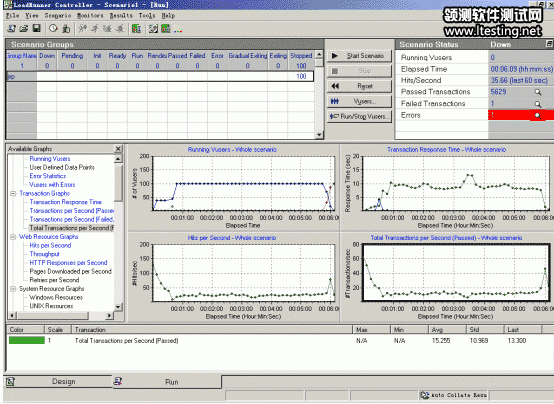The width and height of the screenshot is (554, 404).
Task: Select Throughput in graph tree
Action: click(x=45, y=254)
